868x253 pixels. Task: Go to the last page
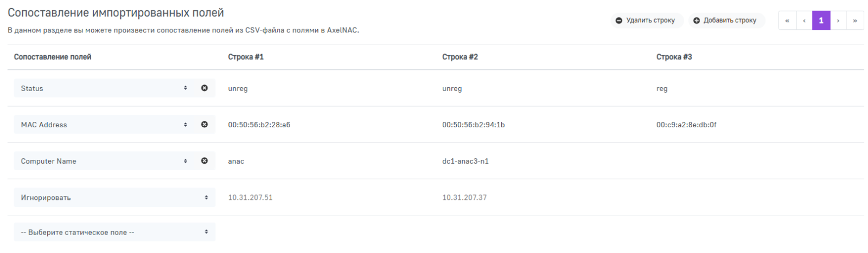[855, 21]
